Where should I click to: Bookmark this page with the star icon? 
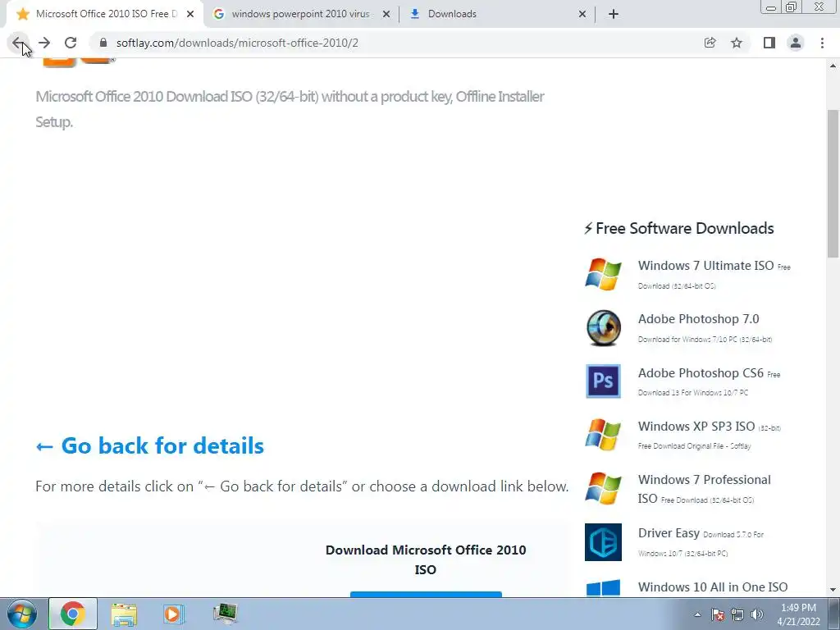click(x=737, y=43)
